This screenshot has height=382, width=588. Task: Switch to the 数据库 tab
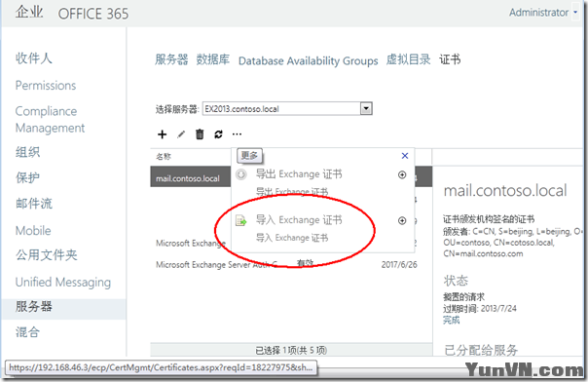click(213, 59)
